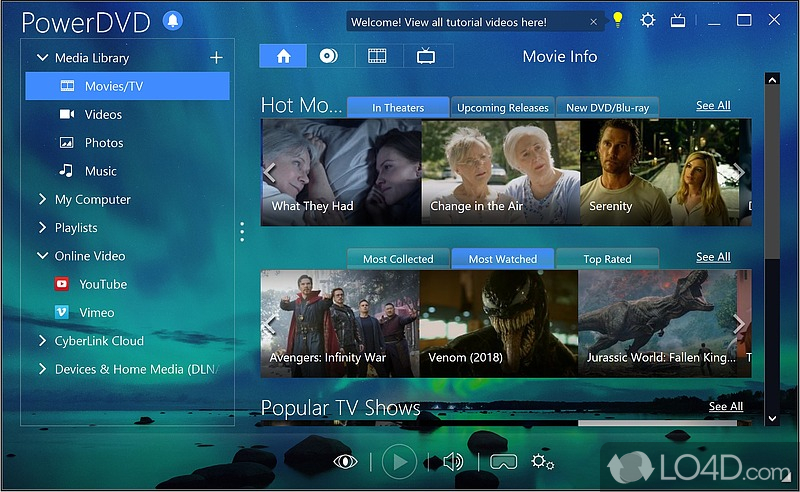Open Jurassic World: Fallen Kingdom thumbnail

click(x=657, y=324)
